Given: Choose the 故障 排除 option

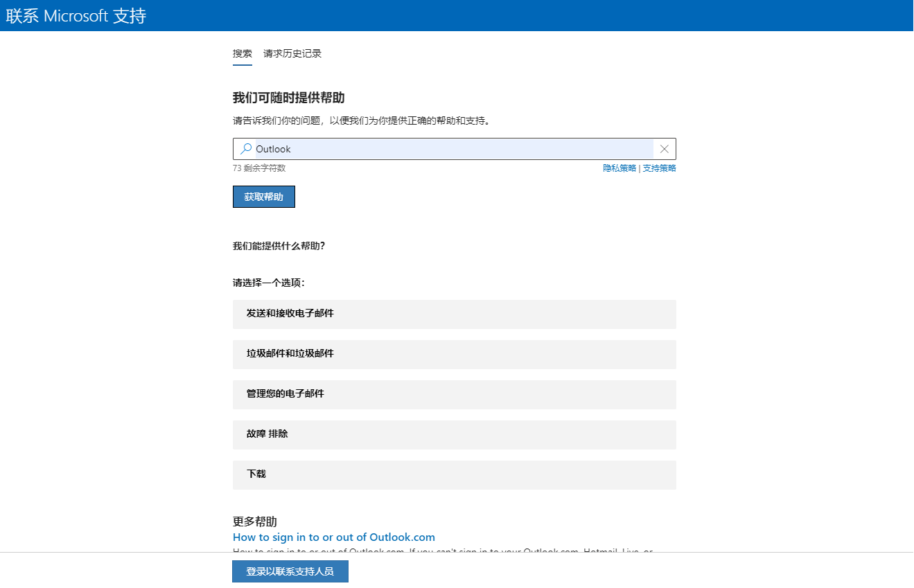Looking at the screenshot, I should coord(455,434).
